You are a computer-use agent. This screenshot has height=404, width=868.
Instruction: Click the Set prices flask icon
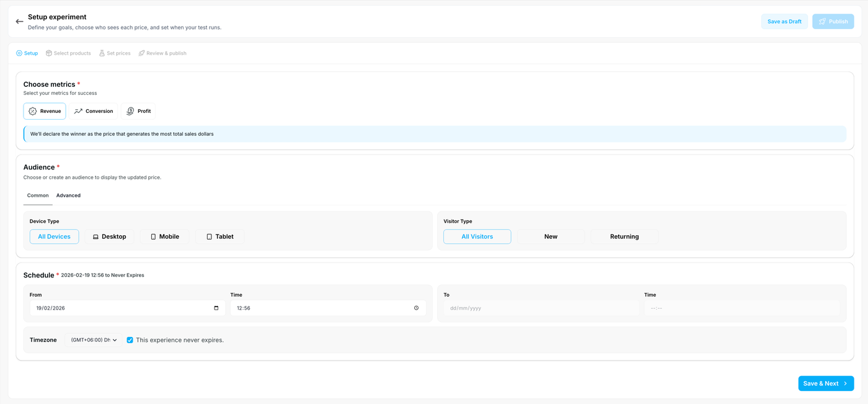click(x=102, y=53)
